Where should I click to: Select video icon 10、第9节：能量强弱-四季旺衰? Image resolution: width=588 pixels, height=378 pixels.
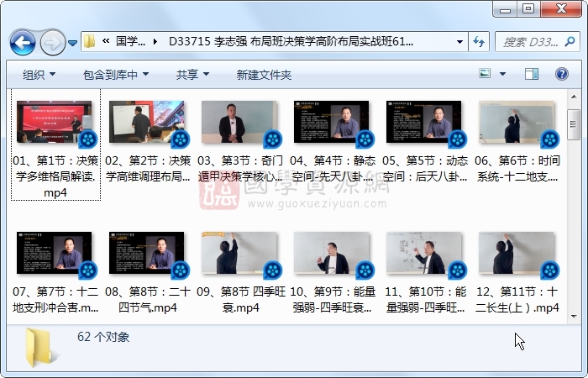(x=333, y=255)
